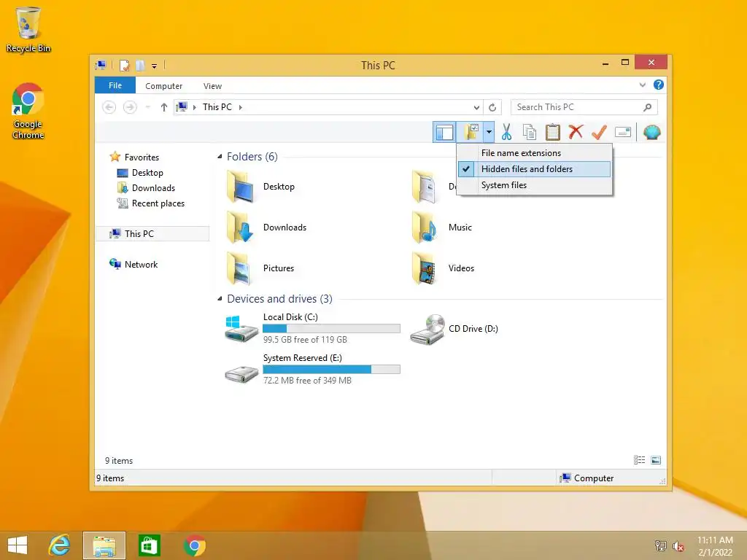The width and height of the screenshot is (747, 560).
Task: Toggle System files option
Action: point(535,185)
